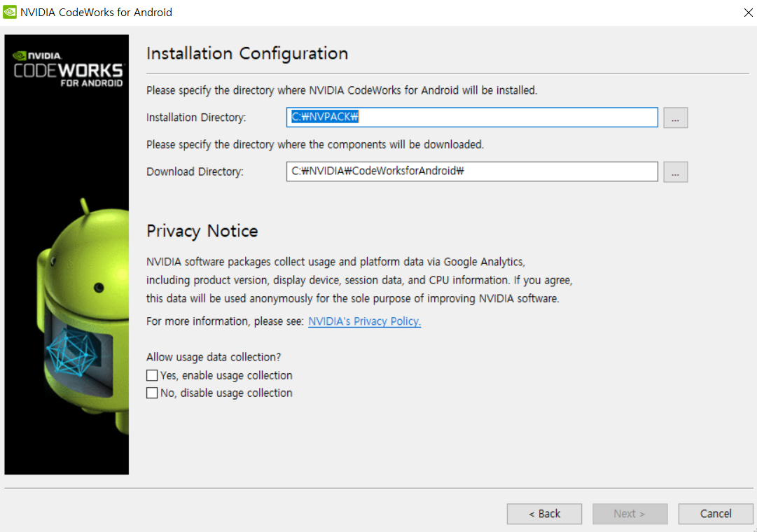Click the Download Directory text field
Screen dimensions: 757x532
[x=472, y=171]
